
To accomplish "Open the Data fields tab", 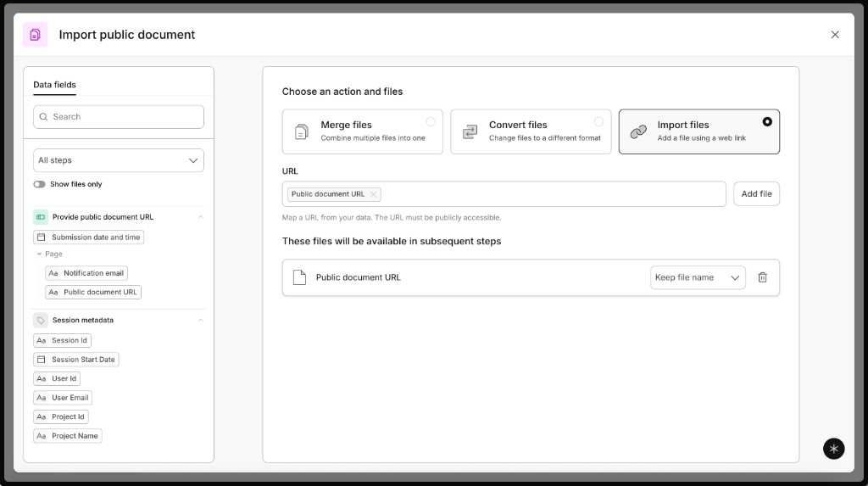I will coord(54,85).
